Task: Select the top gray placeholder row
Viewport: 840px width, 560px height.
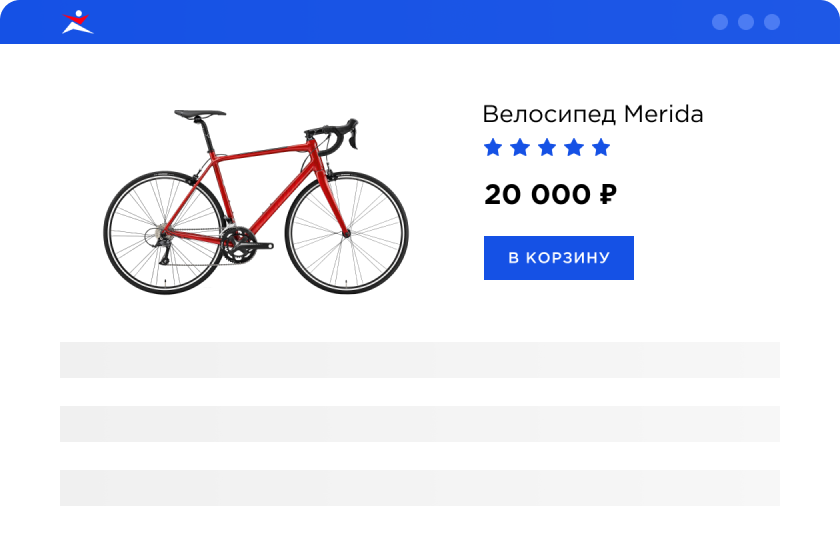Action: [x=420, y=360]
